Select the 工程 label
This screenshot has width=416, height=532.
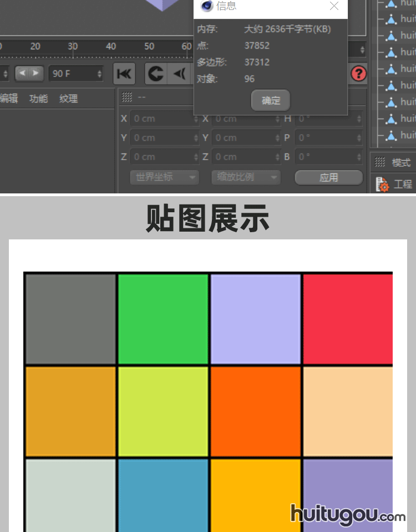point(403,184)
